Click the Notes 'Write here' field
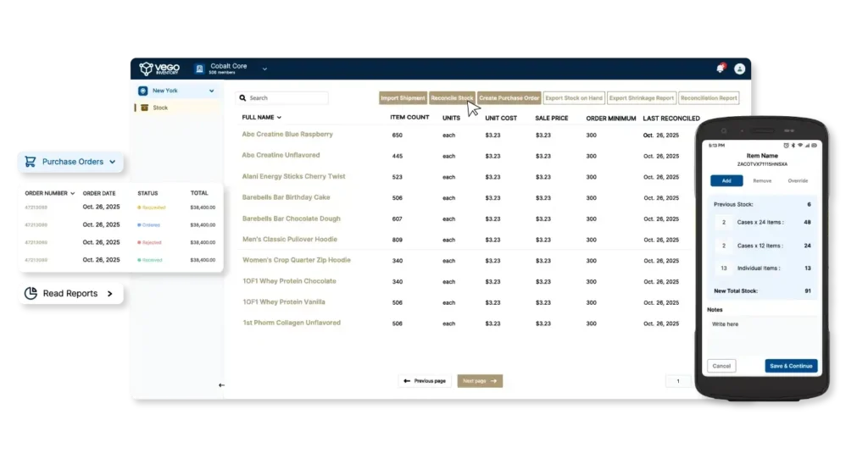This screenshot has height=470, width=868. tap(762, 335)
